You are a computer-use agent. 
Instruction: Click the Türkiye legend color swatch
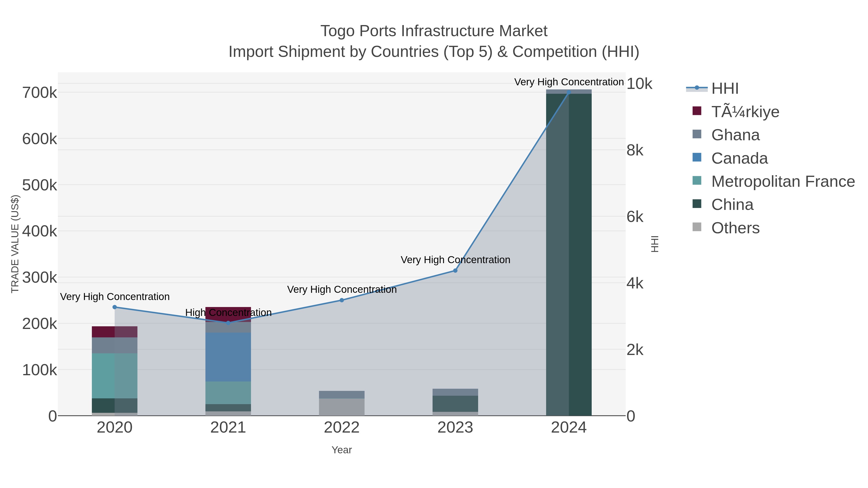pos(697,111)
